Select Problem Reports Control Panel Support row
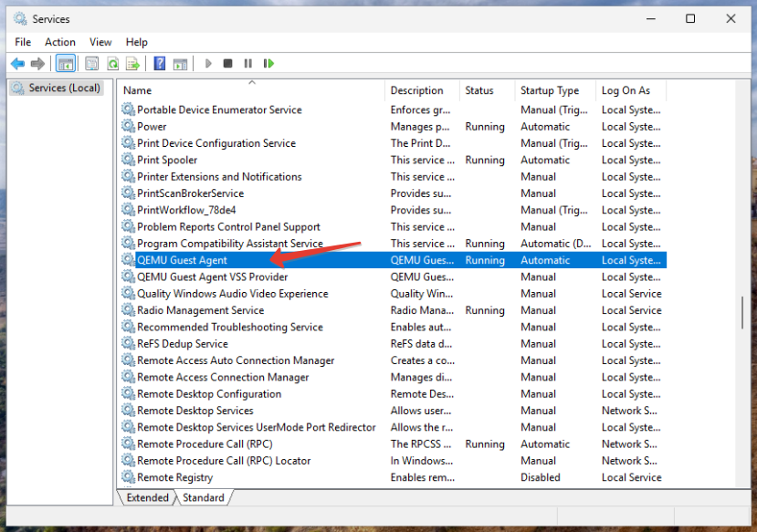This screenshot has height=532, width=757. coord(394,226)
